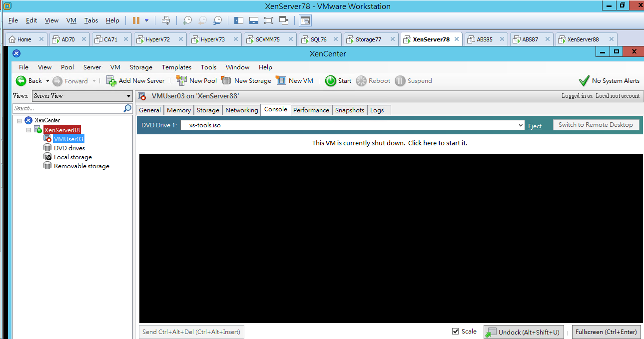Click the Suspend toolbar icon
The height and width of the screenshot is (339, 644).
pos(400,81)
